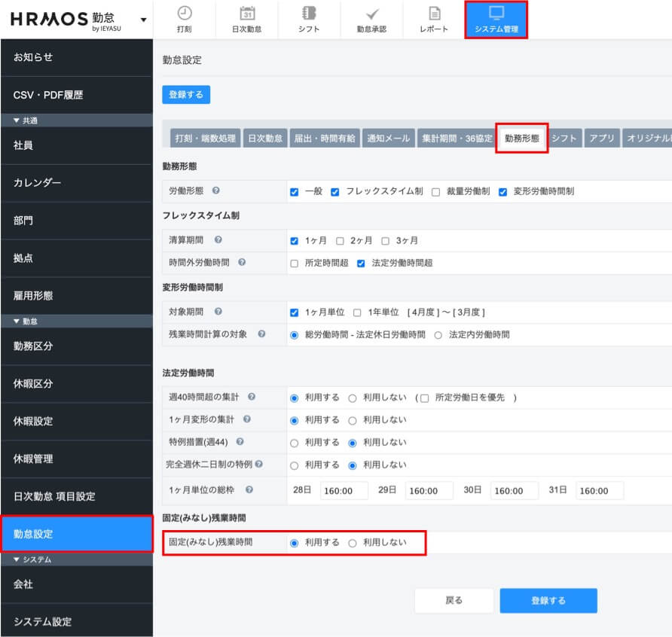Click help icon next to 労働形態
672x637 pixels.
(216, 191)
